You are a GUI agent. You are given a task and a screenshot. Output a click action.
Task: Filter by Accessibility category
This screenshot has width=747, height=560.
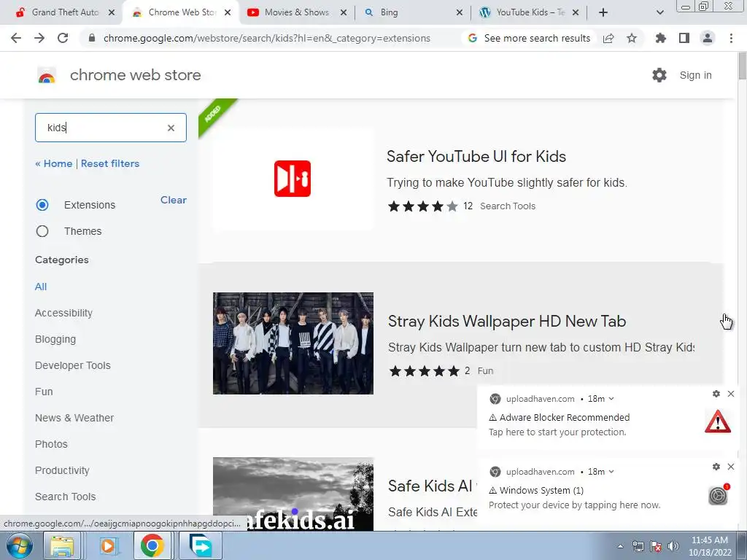pyautogui.click(x=64, y=313)
